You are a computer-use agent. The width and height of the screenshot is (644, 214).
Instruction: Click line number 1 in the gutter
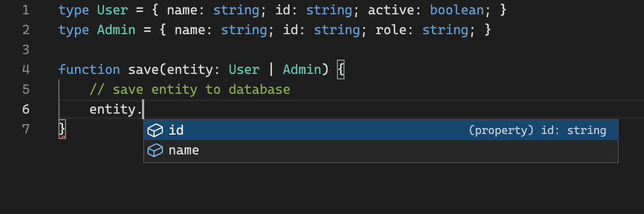26,10
